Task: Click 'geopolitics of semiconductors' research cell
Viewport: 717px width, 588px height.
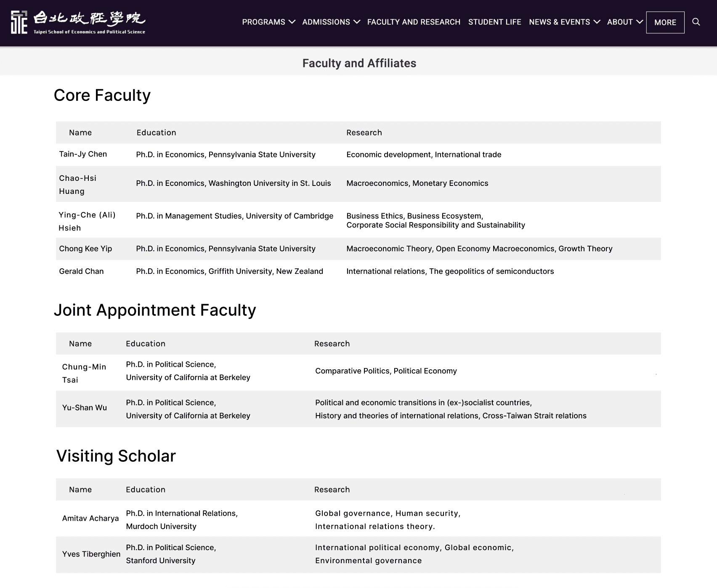Action: coord(450,271)
